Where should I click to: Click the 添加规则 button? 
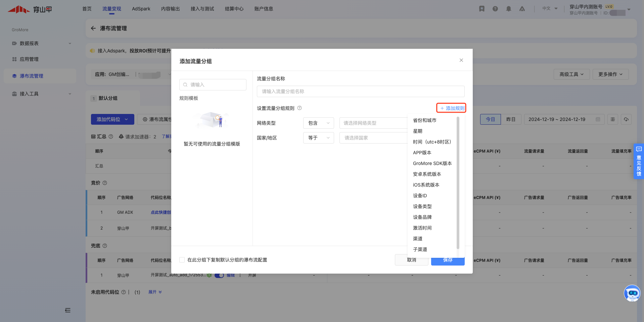click(452, 108)
